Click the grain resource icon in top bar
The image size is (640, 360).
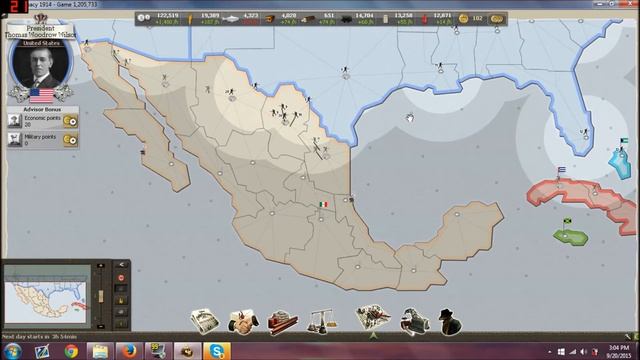(x=190, y=19)
